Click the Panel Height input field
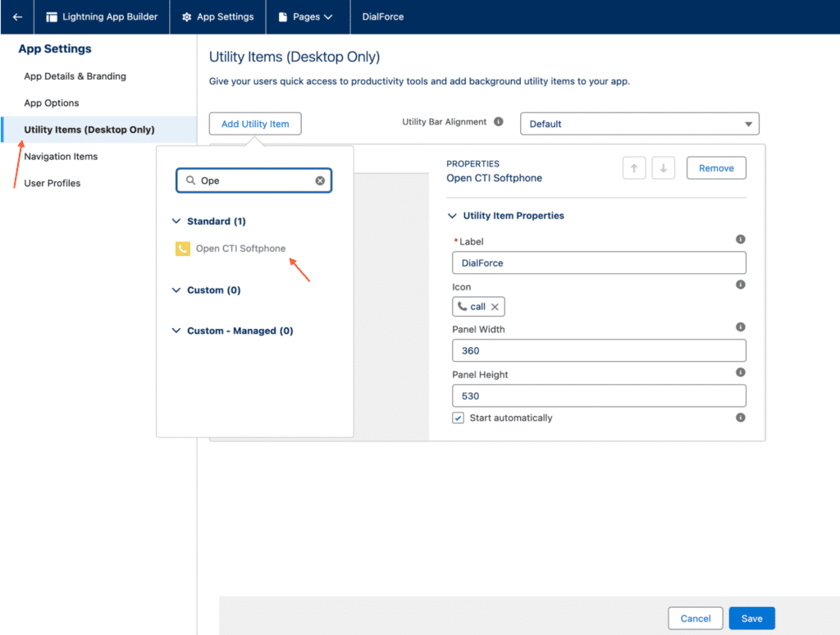 [x=599, y=395]
